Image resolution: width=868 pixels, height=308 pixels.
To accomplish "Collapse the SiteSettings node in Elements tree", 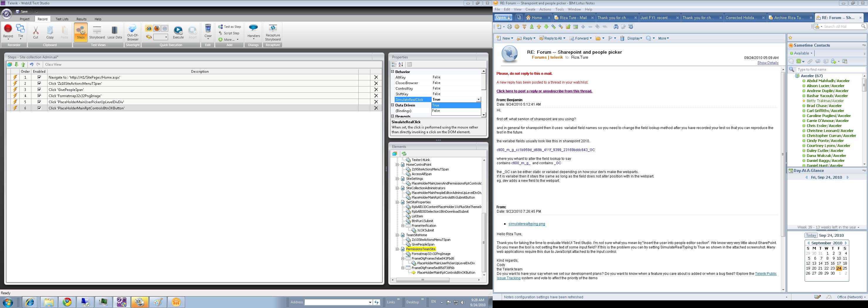I will pos(397,179).
